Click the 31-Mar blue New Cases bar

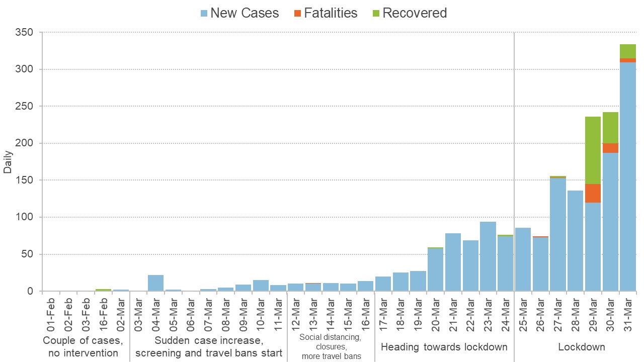pyautogui.click(x=628, y=177)
